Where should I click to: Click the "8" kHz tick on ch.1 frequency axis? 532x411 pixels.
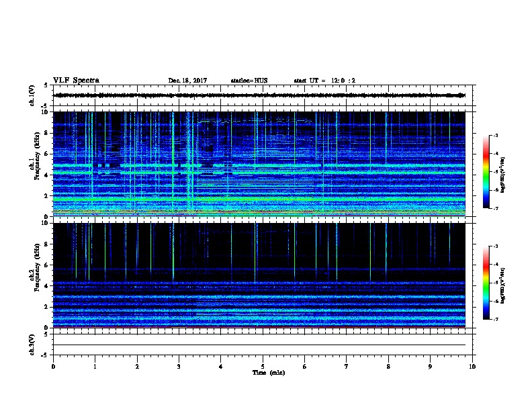click(46, 133)
